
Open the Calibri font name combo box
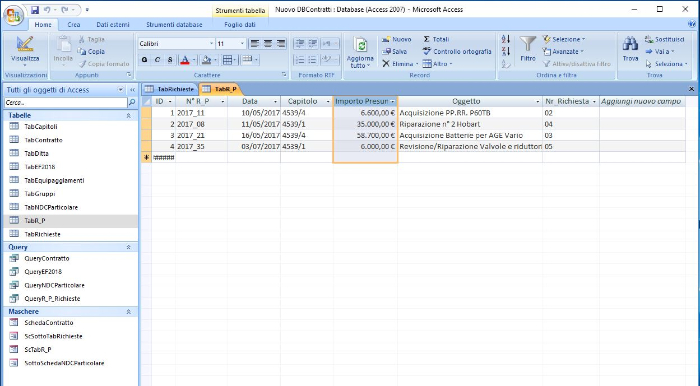click(x=176, y=43)
